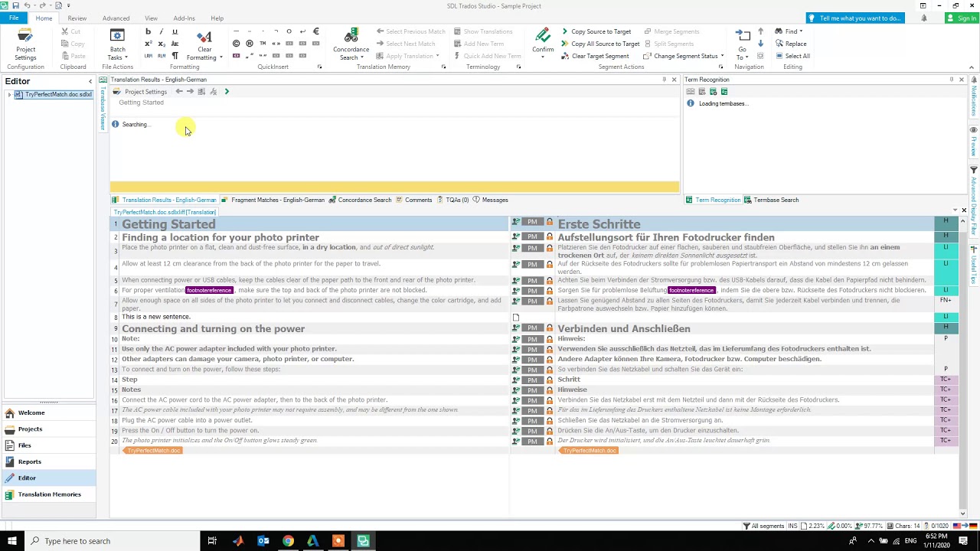The height and width of the screenshot is (551, 980).
Task: Save the document from quick access toolbar
Action: [x=15, y=5]
